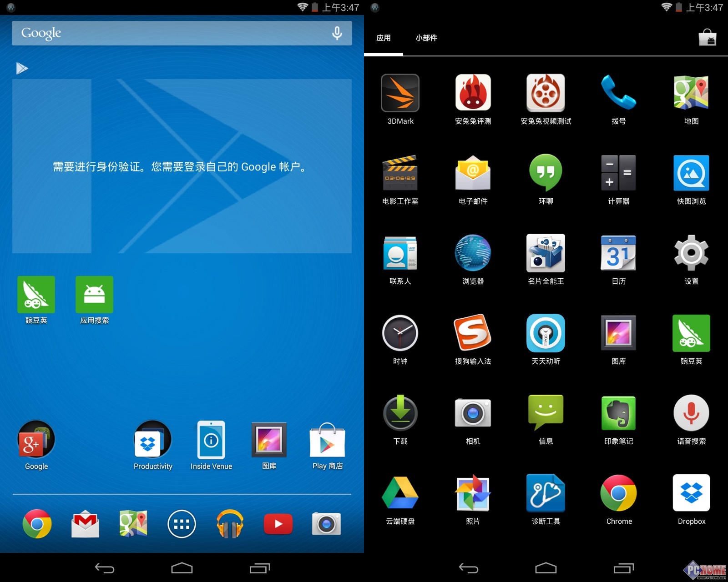This screenshot has height=582, width=728.
Task: Launch the Evernote 印象笔记 app
Action: pos(618,413)
